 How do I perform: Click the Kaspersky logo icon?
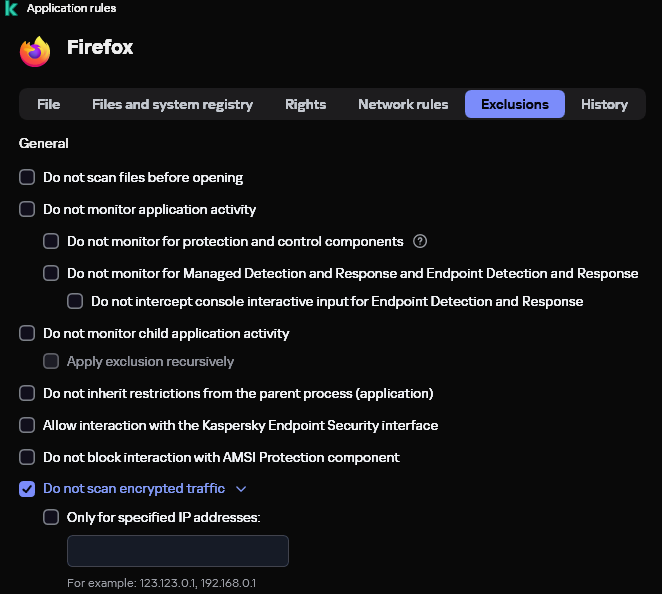(11, 8)
